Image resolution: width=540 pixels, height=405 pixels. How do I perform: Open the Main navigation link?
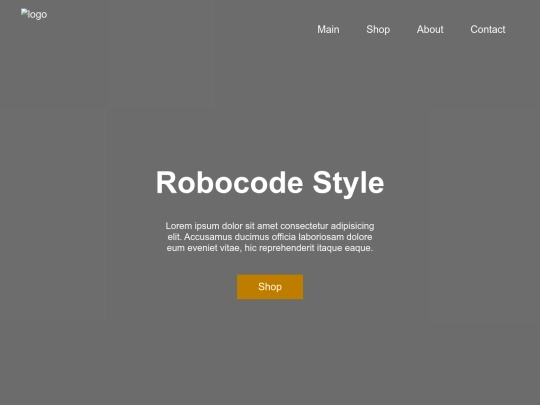coord(328,30)
